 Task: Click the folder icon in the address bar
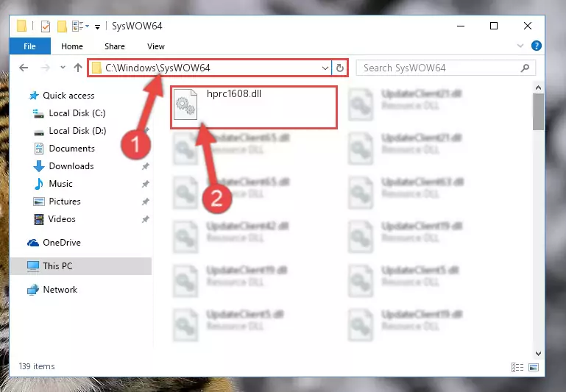96,68
